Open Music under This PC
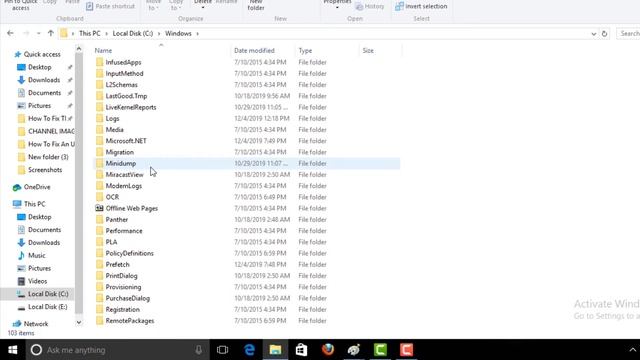This screenshot has height=360, width=640. pos(36,256)
